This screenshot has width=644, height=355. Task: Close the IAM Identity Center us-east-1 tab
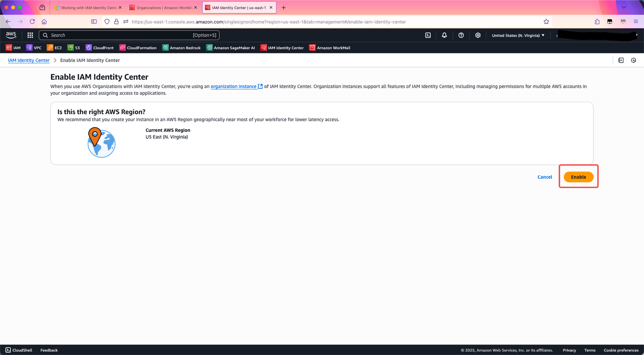click(x=271, y=8)
